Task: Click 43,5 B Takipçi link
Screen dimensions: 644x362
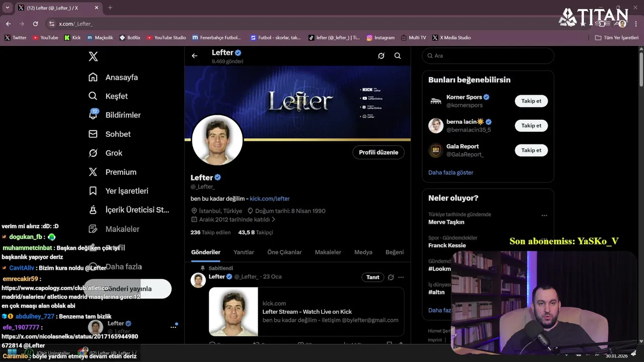Action: (256, 232)
